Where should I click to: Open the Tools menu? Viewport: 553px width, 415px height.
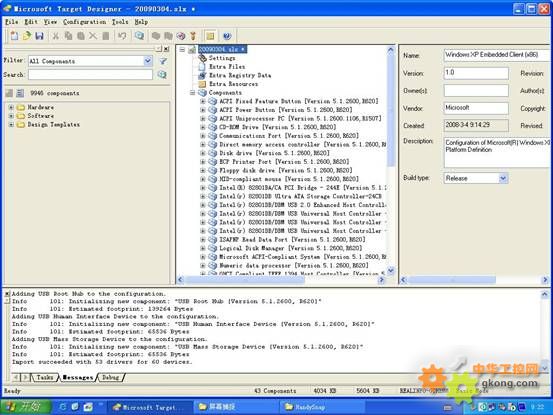click(x=120, y=22)
